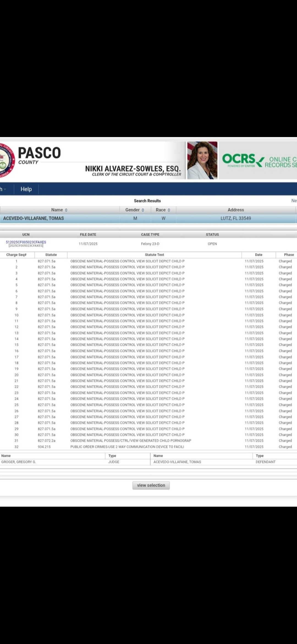Click the clerk's portrait photo in the banner
Viewport: 297px width, 644px height.
click(x=202, y=160)
